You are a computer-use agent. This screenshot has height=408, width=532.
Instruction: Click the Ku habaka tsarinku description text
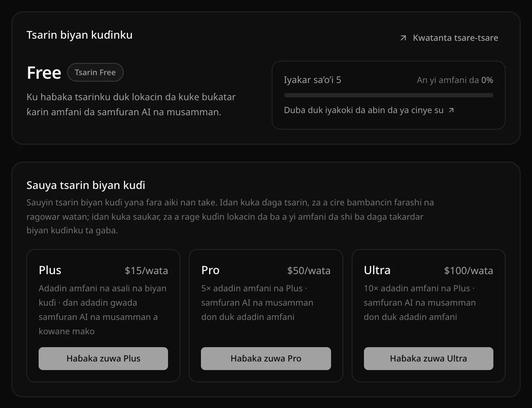pyautogui.click(x=131, y=105)
